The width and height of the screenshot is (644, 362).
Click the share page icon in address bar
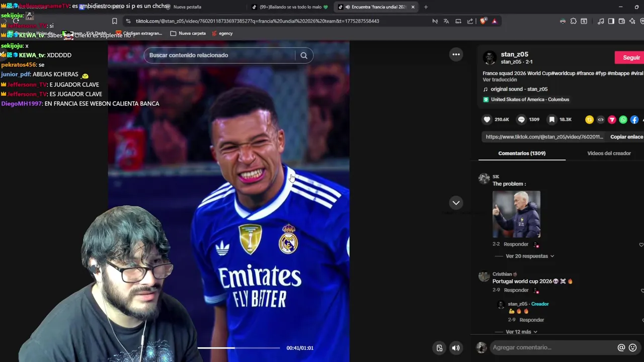point(470,21)
